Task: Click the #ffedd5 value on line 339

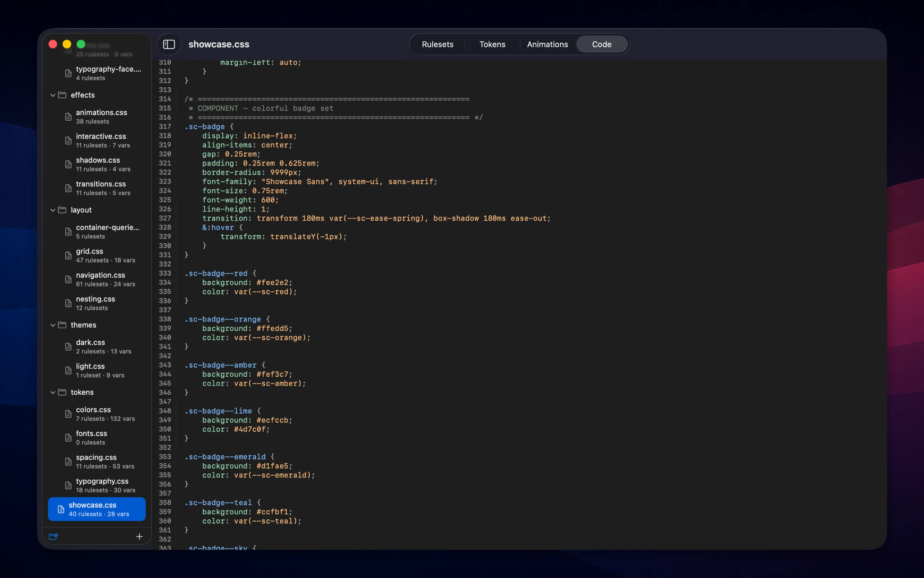Action: coord(272,328)
